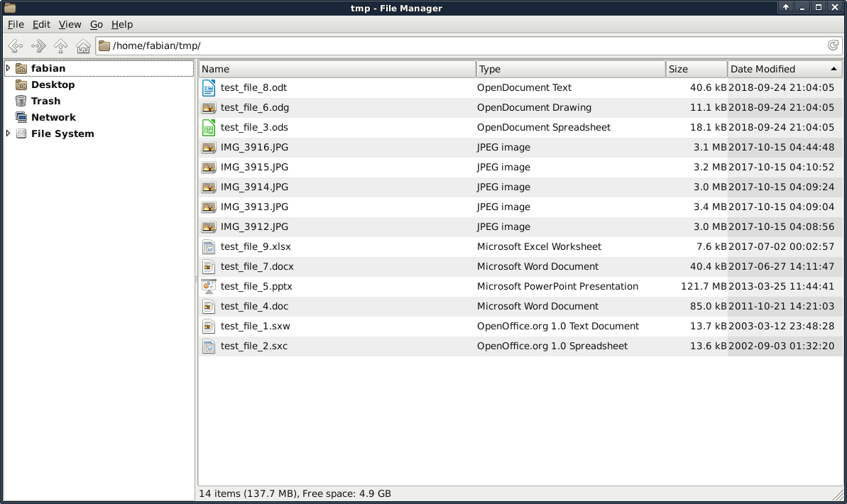
Task: Select IMG_3914.JPG in the file list
Action: 254,187
